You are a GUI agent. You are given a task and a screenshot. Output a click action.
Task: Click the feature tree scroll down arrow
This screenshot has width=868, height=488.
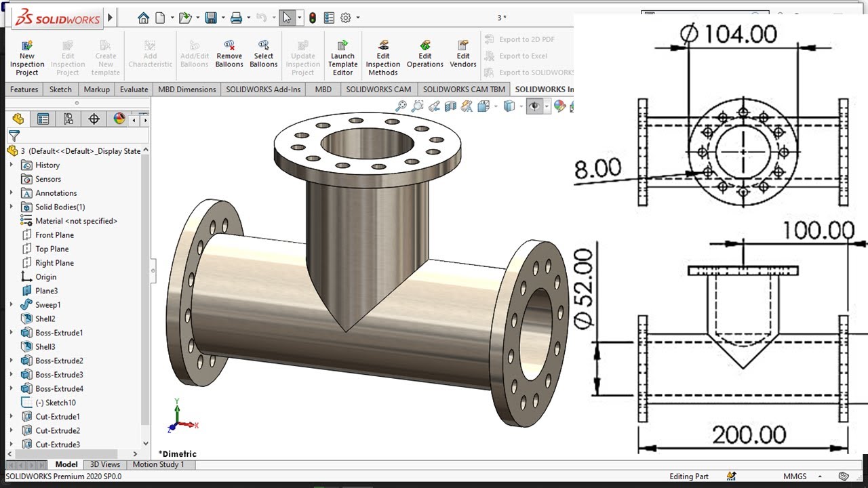tap(145, 442)
